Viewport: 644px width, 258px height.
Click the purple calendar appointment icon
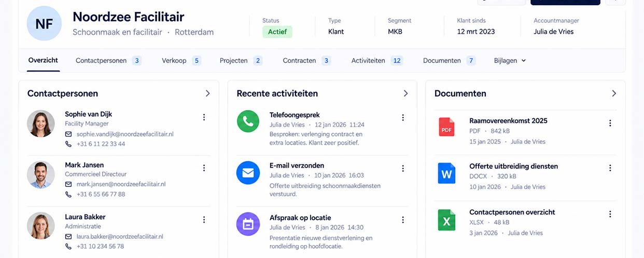pyautogui.click(x=248, y=224)
